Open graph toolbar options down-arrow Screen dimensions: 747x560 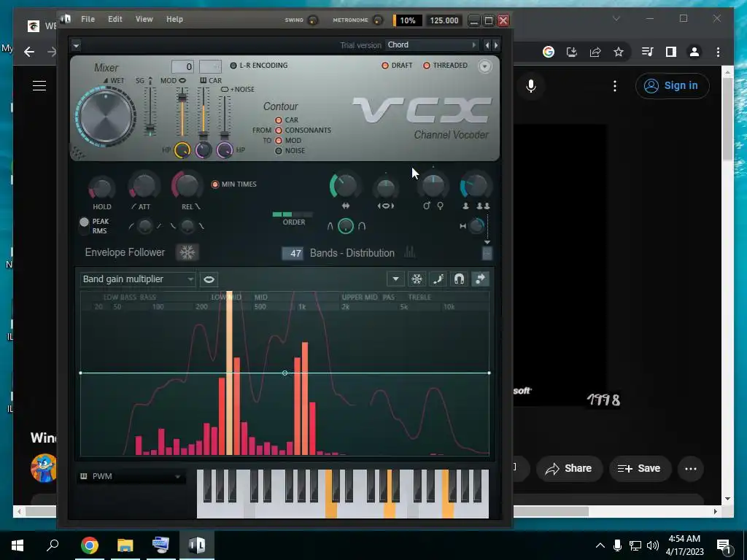tap(395, 279)
